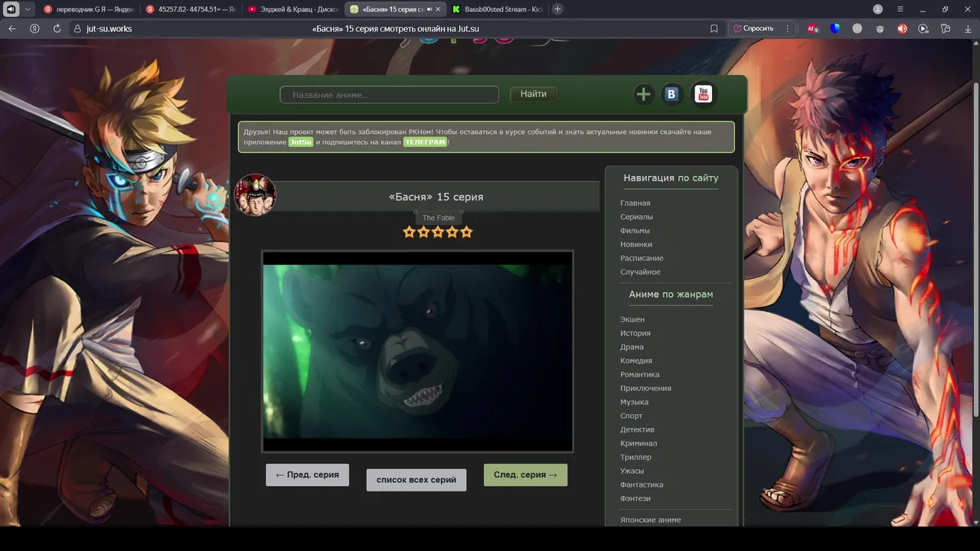Image resolution: width=980 pixels, height=551 pixels.
Task: Open Расписание in site navigation
Action: [x=642, y=258]
